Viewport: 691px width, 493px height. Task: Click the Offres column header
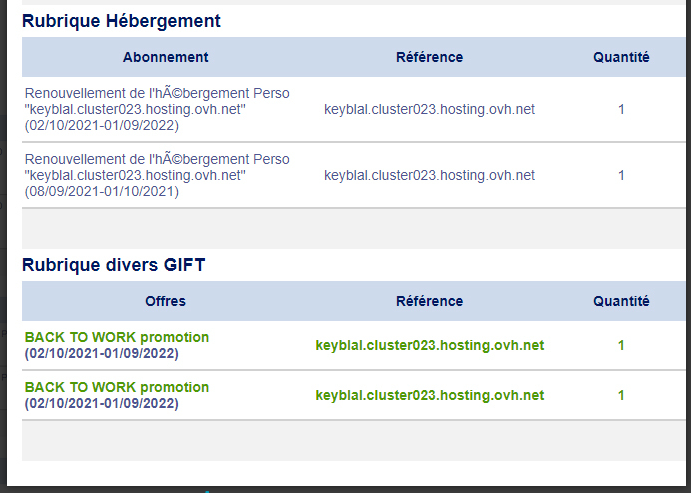click(166, 301)
